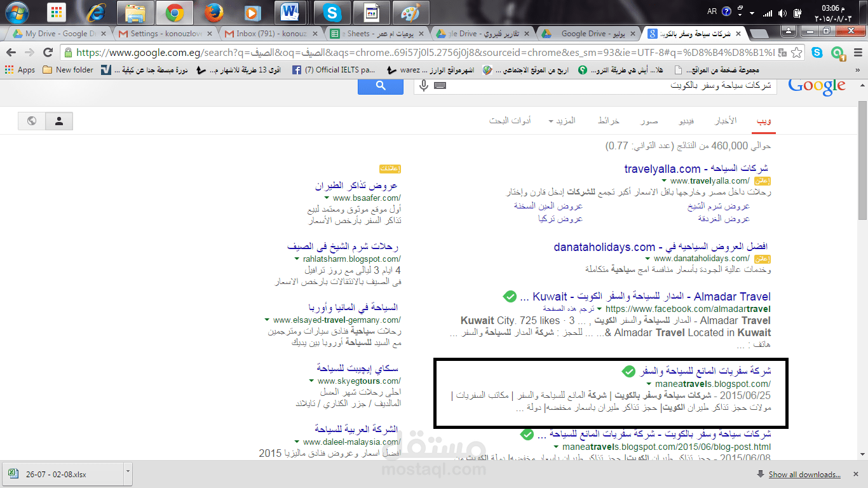
Task: Open أدوات البحث search tools
Action: coord(510,121)
